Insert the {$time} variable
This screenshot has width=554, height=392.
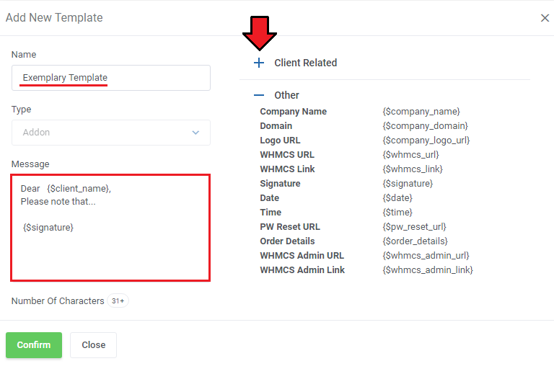click(x=397, y=213)
